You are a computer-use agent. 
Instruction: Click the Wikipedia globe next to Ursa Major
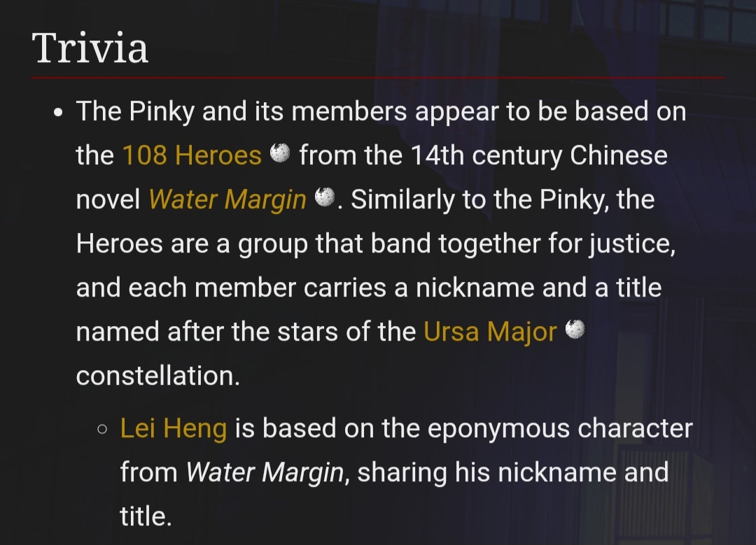pyautogui.click(x=575, y=329)
